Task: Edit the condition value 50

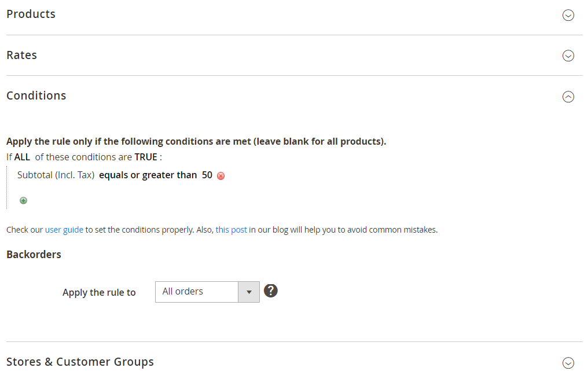Action: [x=207, y=175]
